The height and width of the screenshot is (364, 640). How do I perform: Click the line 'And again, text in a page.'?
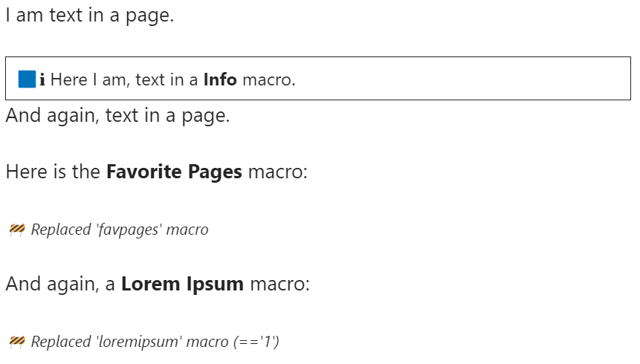[x=118, y=115]
